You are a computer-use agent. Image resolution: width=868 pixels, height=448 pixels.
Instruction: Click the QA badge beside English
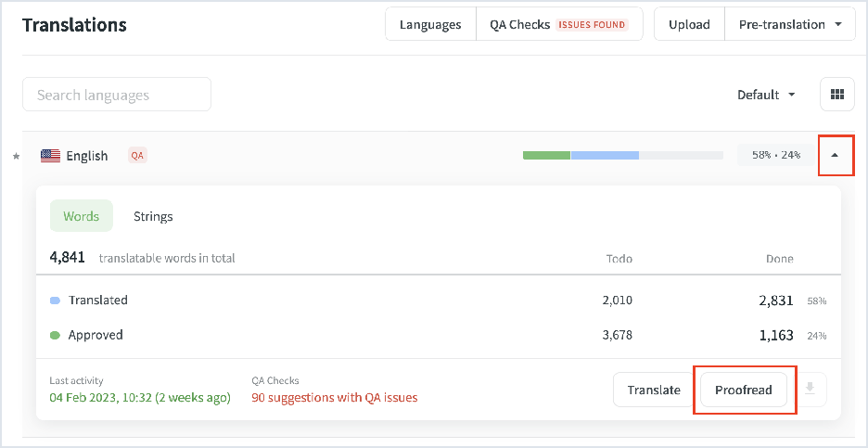coord(137,156)
